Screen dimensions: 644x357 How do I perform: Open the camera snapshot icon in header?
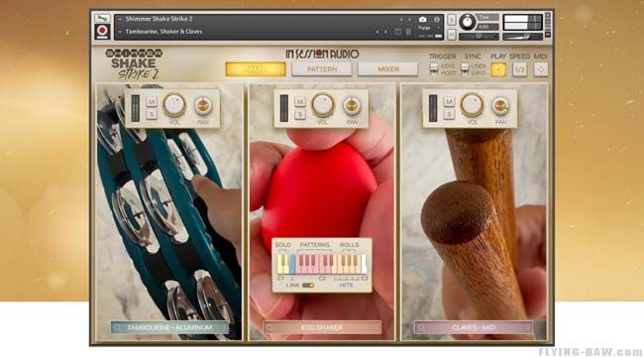point(423,19)
